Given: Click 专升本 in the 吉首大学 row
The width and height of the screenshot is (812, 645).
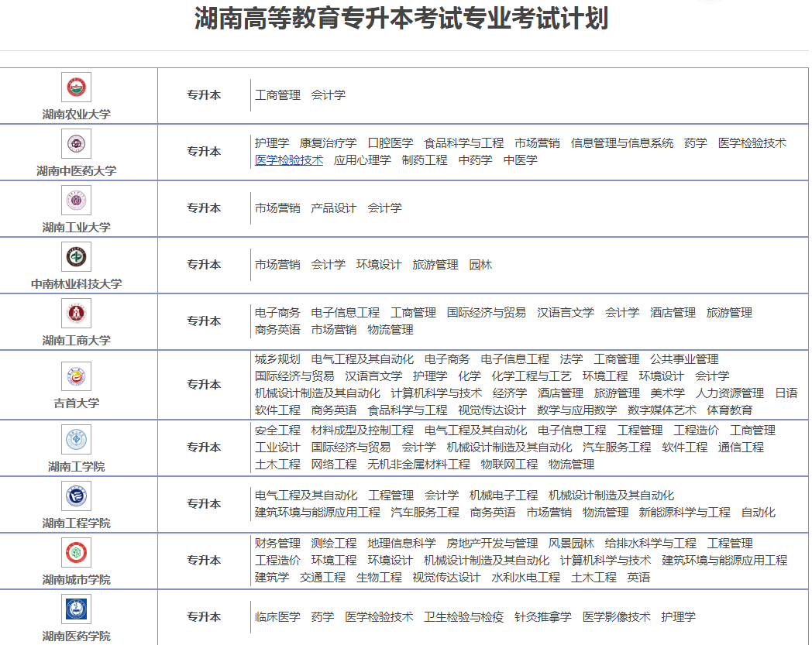Looking at the screenshot, I should click(x=204, y=385).
